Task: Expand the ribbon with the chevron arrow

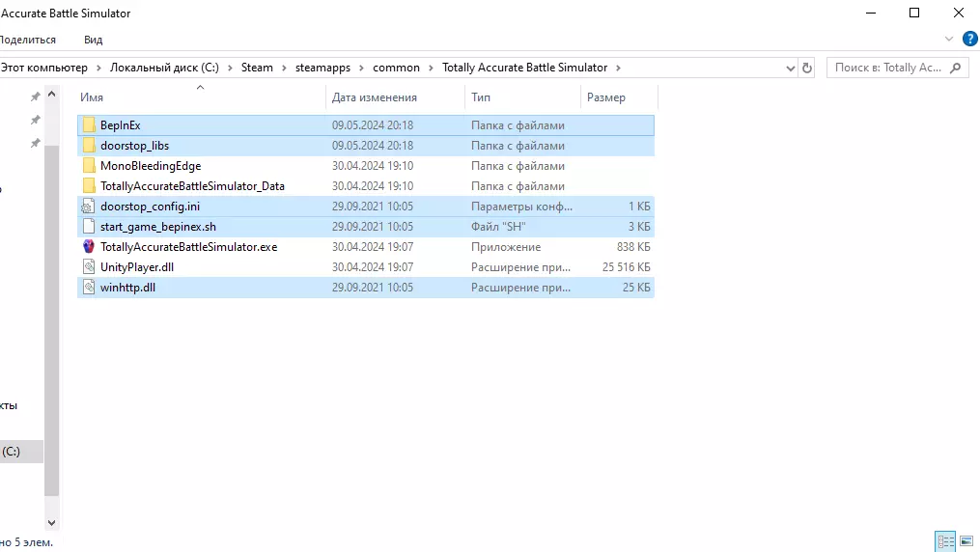Action: point(949,40)
